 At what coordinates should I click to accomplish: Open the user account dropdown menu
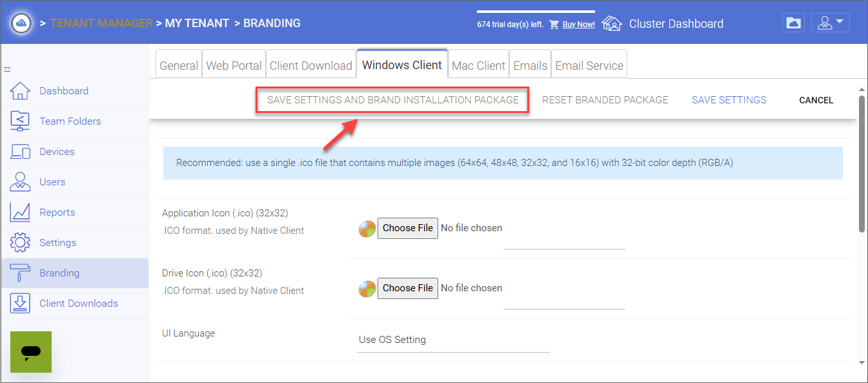830,23
